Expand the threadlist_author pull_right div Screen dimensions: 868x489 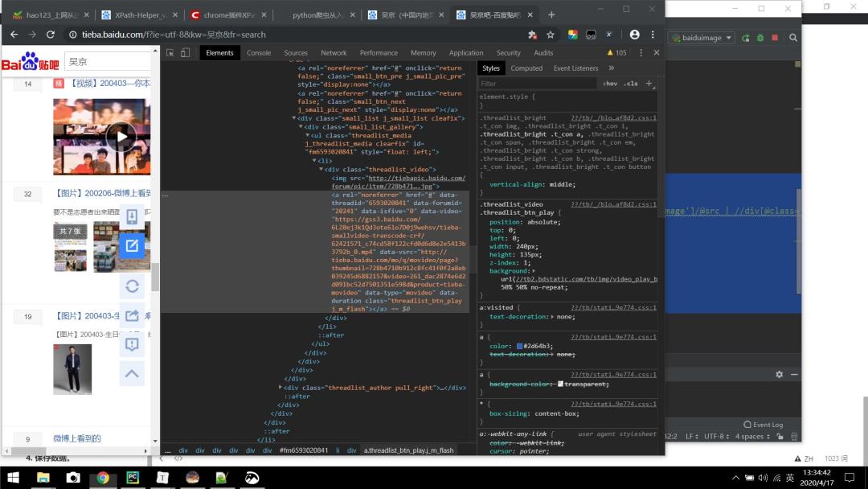[x=280, y=388]
